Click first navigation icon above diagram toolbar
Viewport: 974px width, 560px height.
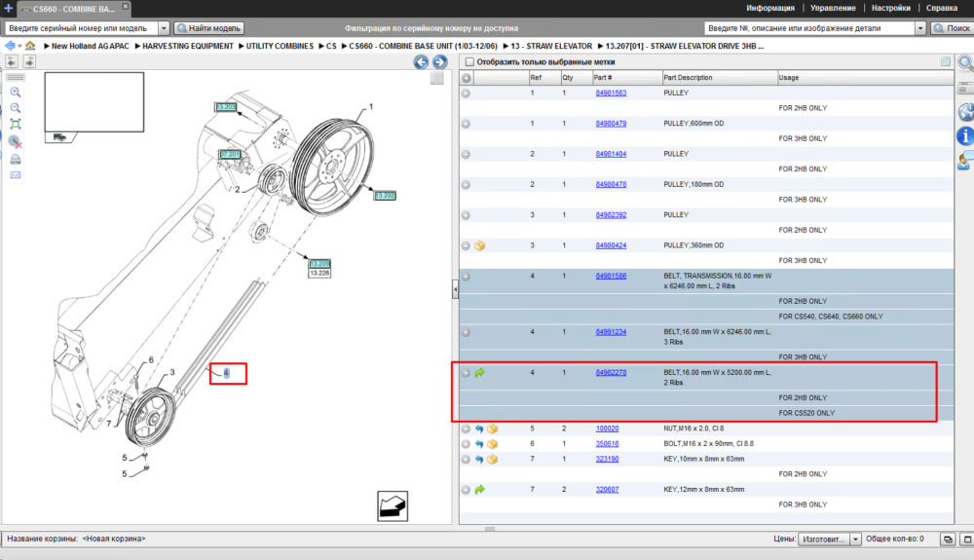pos(12,61)
